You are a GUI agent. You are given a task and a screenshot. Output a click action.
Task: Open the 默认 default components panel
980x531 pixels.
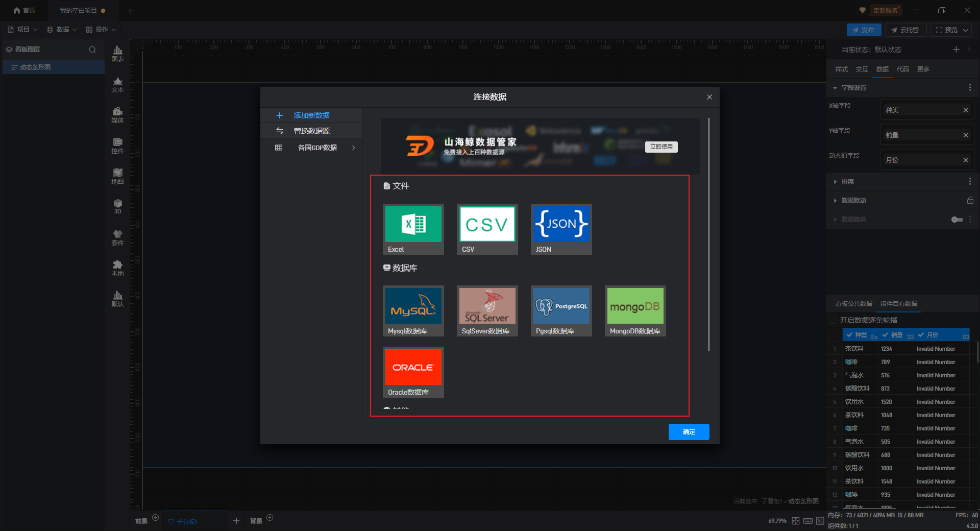tap(117, 299)
